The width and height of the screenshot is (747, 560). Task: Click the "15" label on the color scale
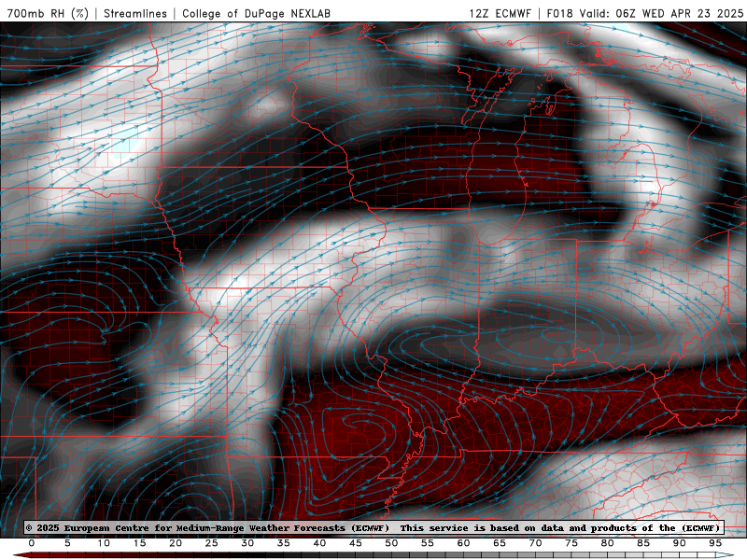[139, 543]
